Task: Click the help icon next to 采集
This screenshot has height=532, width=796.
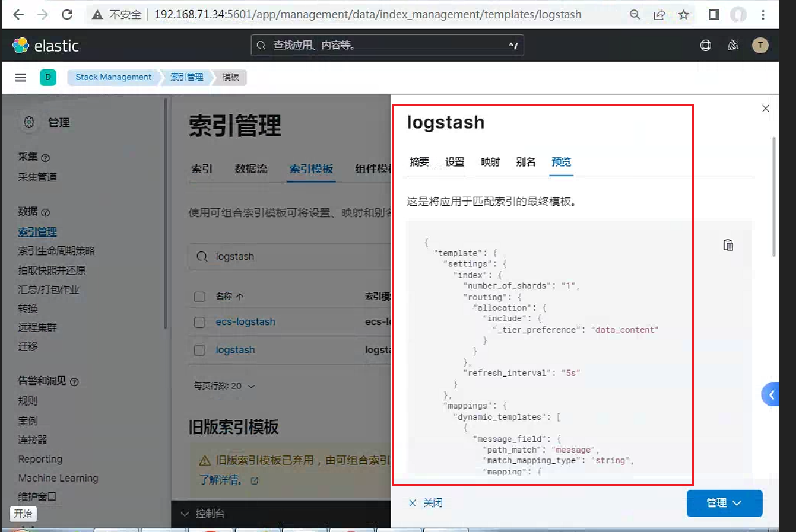Action: coord(46,158)
